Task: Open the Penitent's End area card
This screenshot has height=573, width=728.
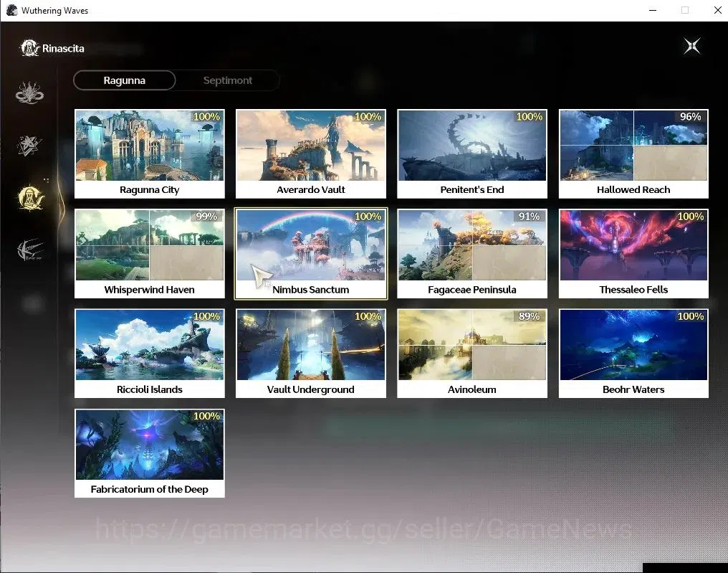Action: pos(472,153)
